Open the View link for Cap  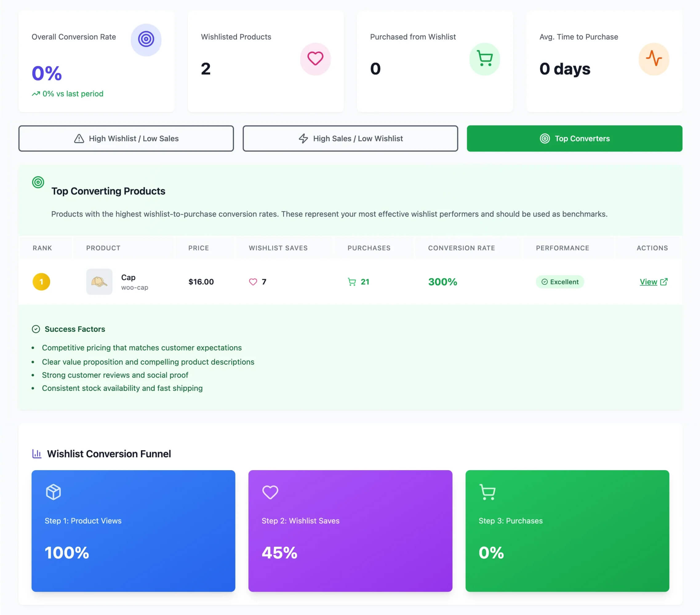click(x=648, y=282)
